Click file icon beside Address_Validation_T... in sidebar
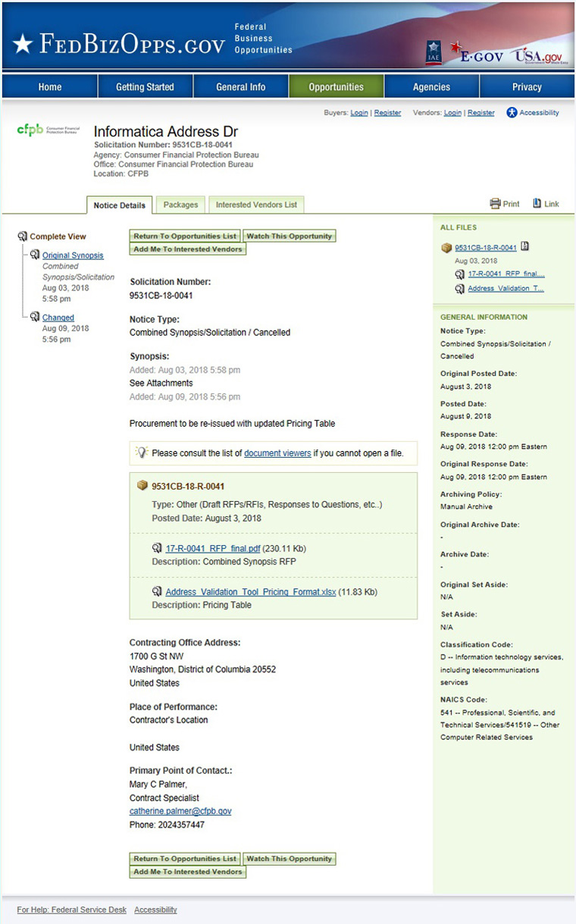This screenshot has width=576, height=924. (460, 289)
